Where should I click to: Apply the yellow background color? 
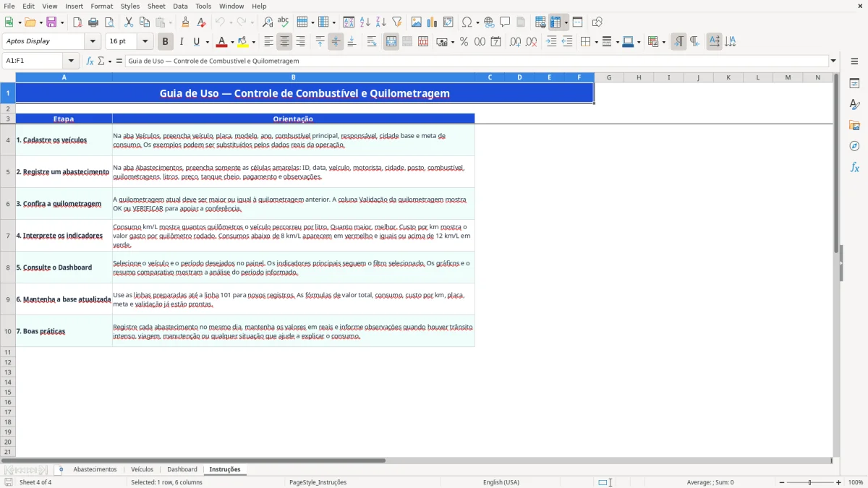243,42
